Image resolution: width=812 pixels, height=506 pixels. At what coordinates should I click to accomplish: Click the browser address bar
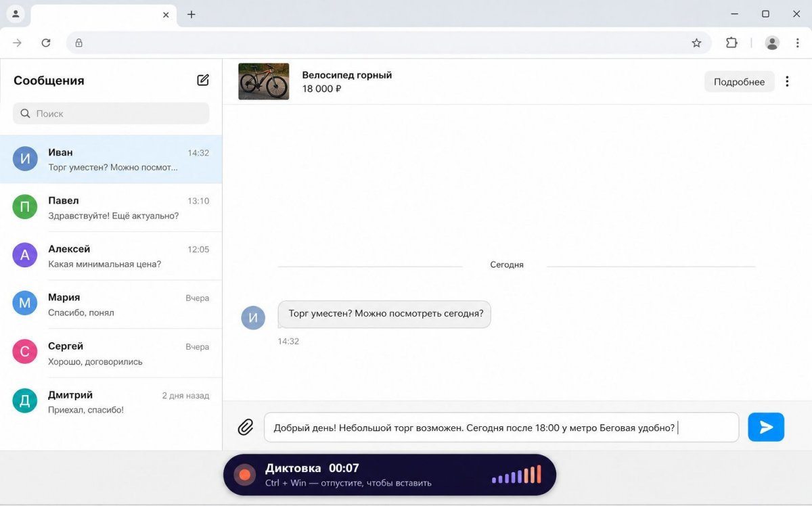(388, 43)
